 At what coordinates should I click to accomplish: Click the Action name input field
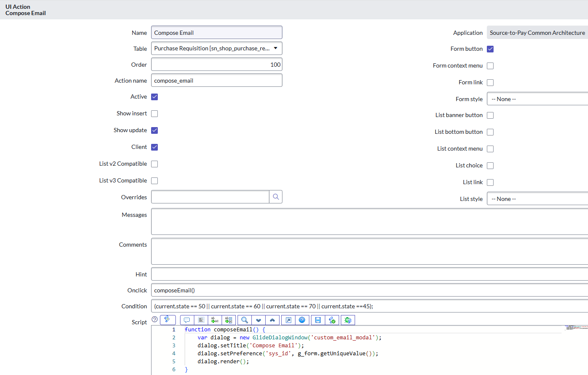coord(217,81)
